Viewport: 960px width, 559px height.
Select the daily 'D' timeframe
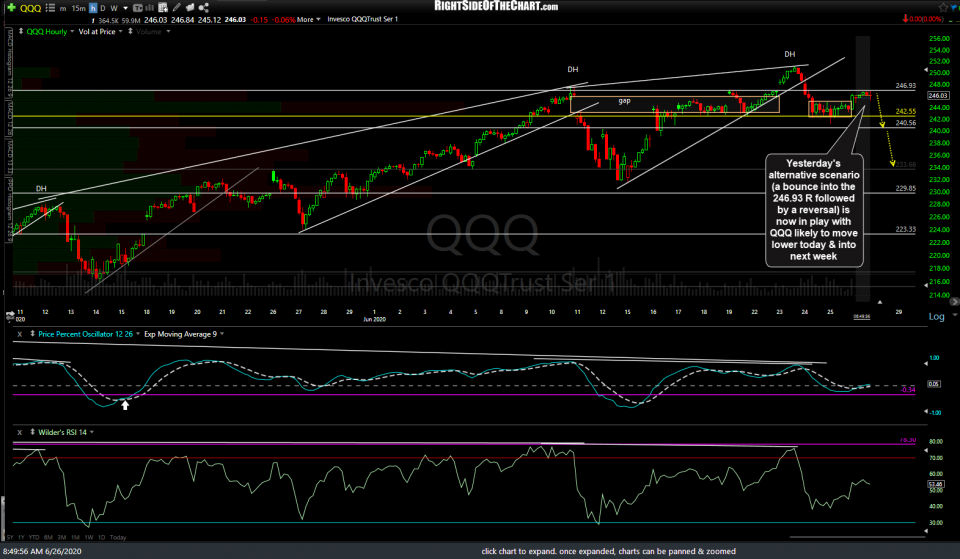(103, 8)
